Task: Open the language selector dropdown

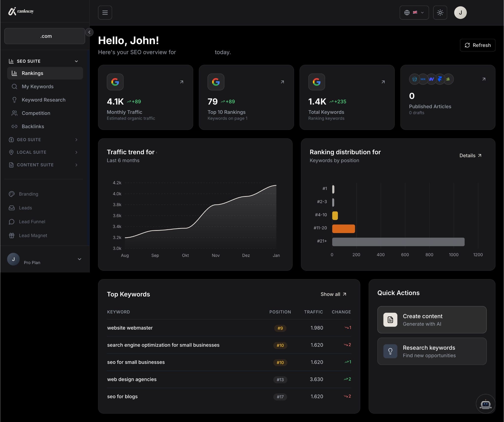Action: [x=414, y=12]
